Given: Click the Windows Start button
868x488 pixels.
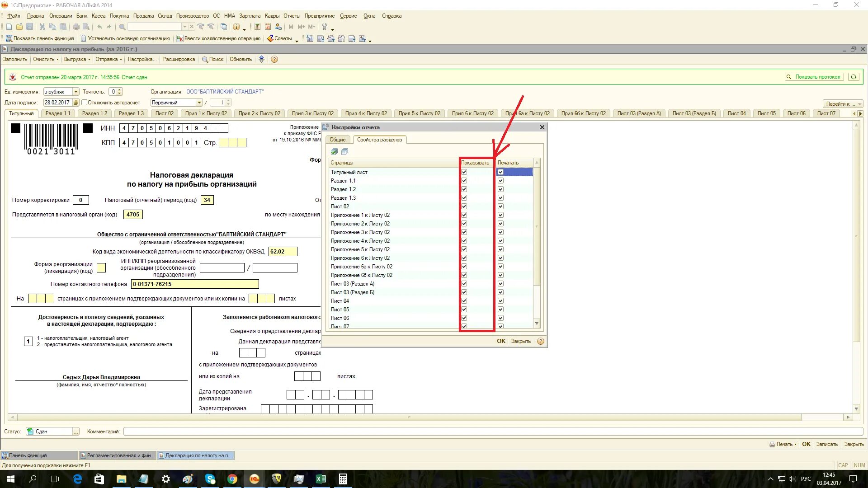Looking at the screenshot, I should (11, 479).
